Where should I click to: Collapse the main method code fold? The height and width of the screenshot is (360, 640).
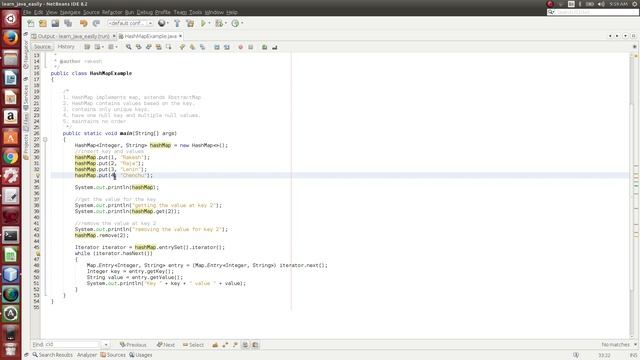pyautogui.click(x=45, y=140)
